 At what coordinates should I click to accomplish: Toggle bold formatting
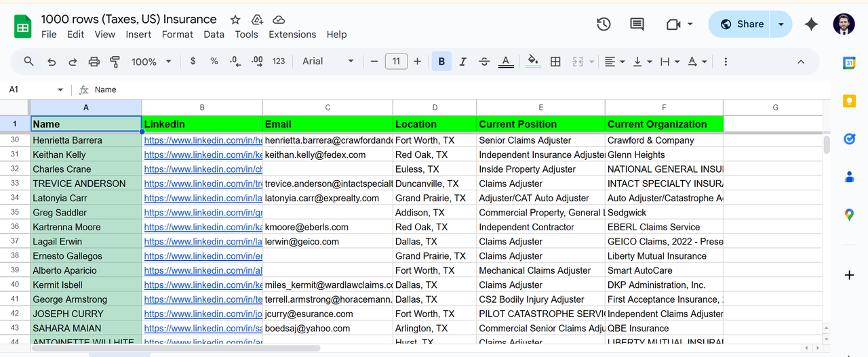[x=441, y=62]
